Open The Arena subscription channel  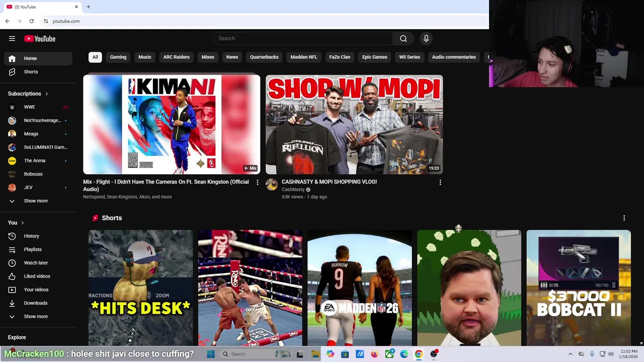click(38, 161)
